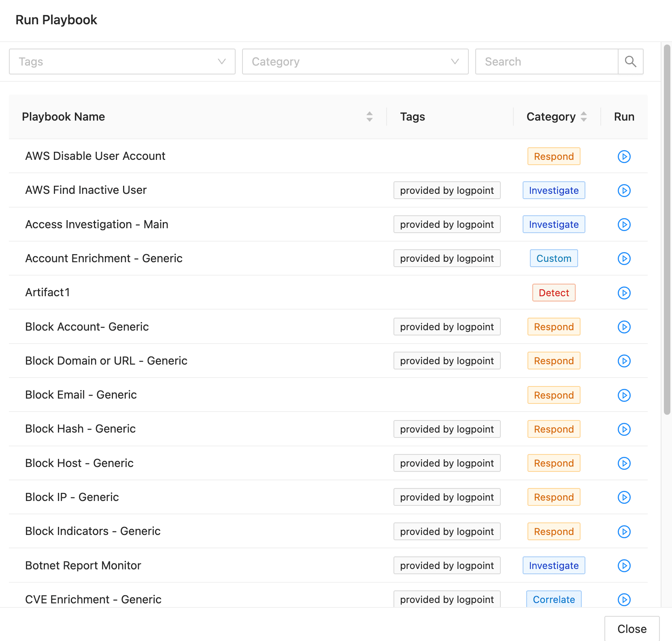
Task: Click the Close button
Action: pos(632,629)
